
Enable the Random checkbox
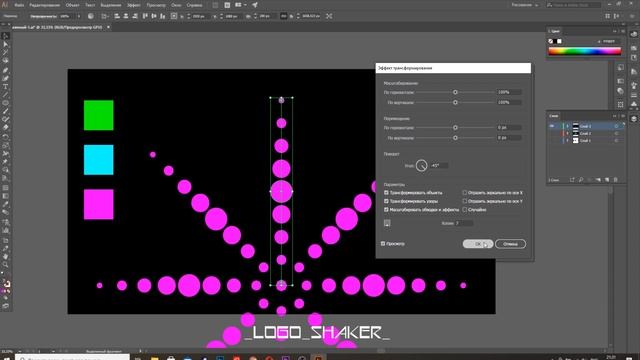[x=464, y=210]
